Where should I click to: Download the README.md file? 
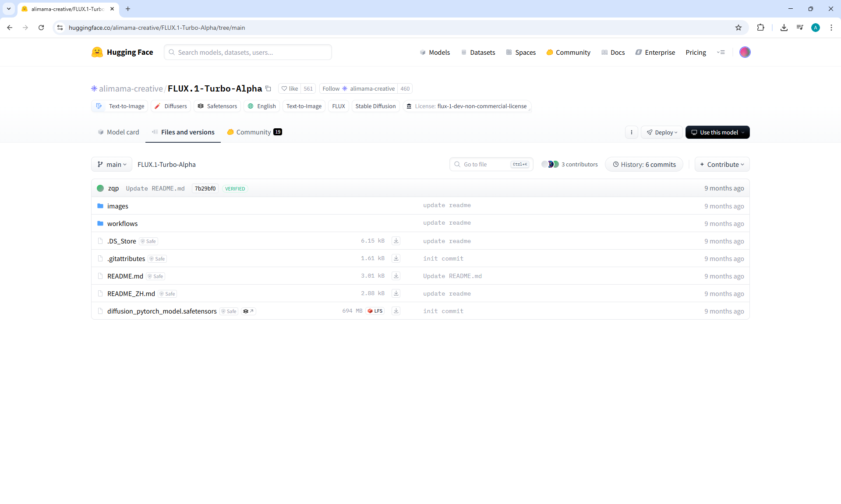(x=396, y=276)
